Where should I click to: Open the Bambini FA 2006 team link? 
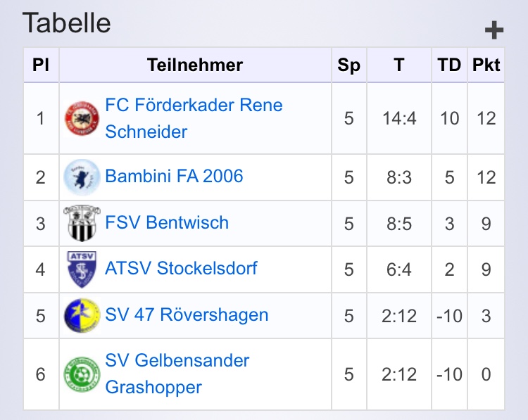tap(174, 176)
